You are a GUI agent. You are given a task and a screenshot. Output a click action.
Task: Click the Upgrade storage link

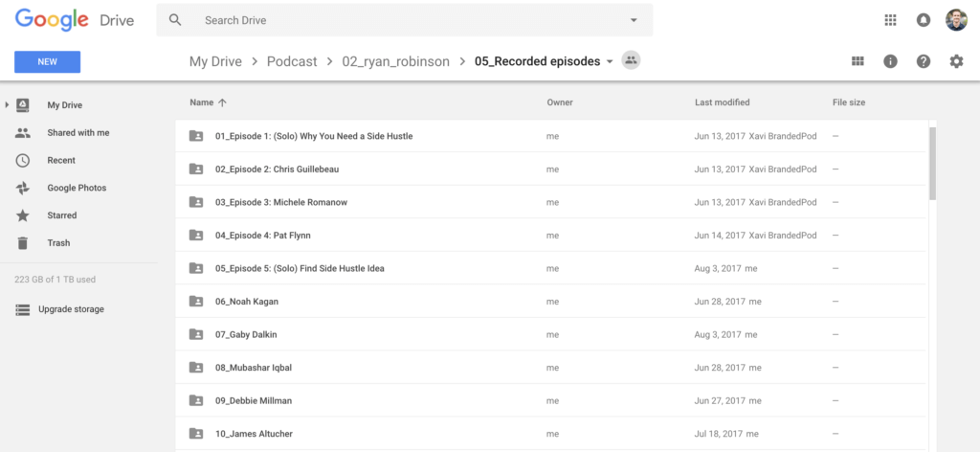click(x=71, y=309)
